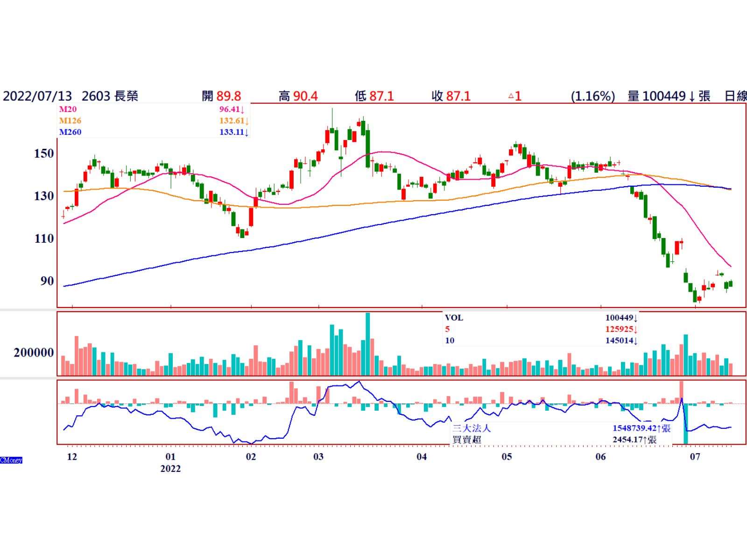747x560 pixels.
Task: Select the M260 moving average legend label
Action: (70, 132)
